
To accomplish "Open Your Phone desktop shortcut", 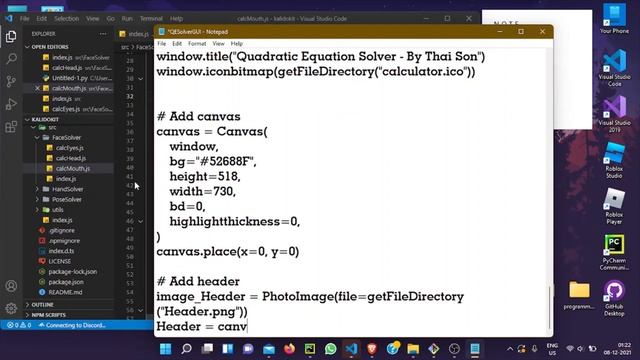I will 614,18.
